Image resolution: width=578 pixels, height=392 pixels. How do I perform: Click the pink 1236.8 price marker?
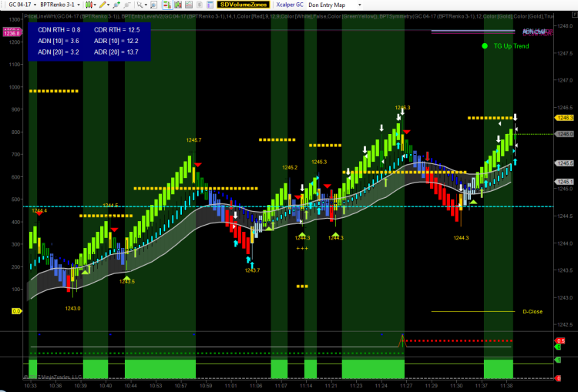[12, 34]
